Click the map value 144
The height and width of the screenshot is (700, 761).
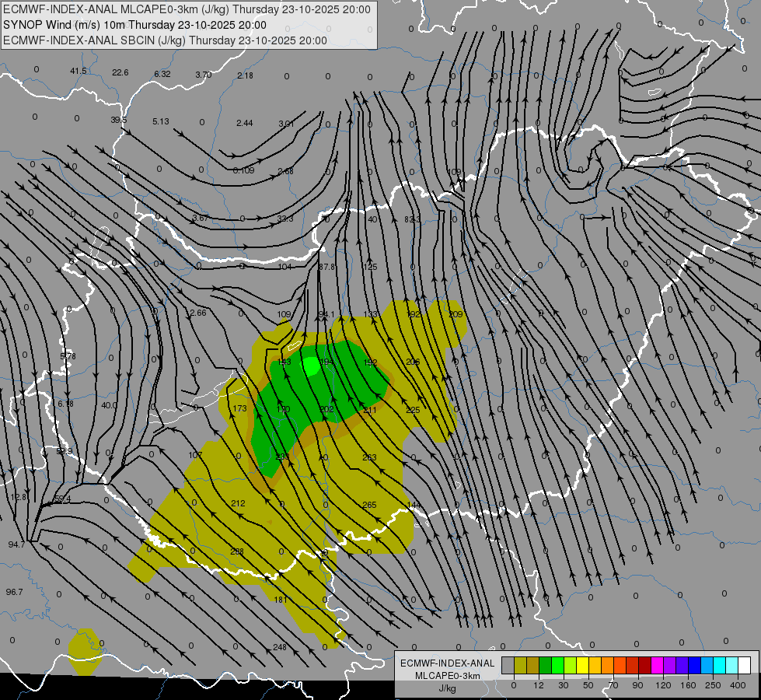click(414, 506)
